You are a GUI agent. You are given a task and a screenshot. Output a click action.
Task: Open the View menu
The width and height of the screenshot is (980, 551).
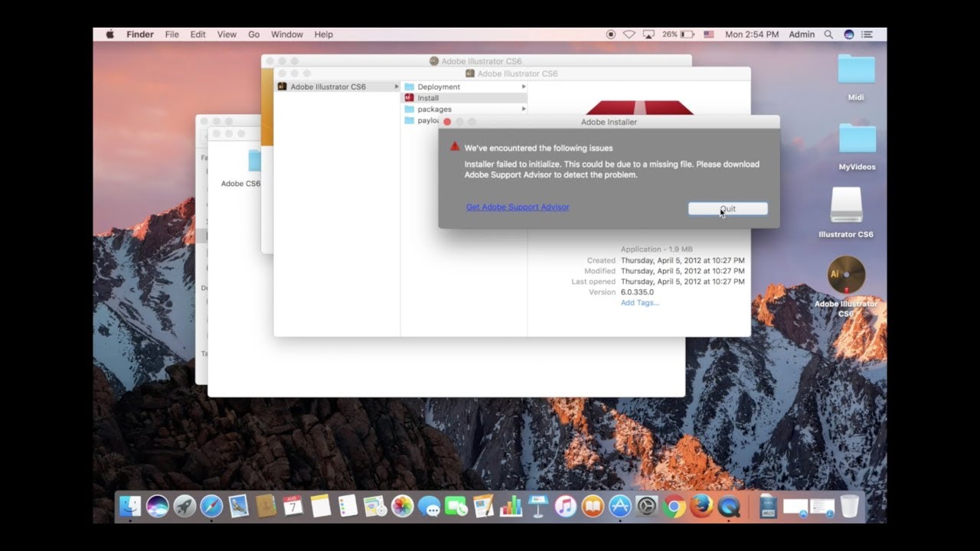tap(227, 34)
